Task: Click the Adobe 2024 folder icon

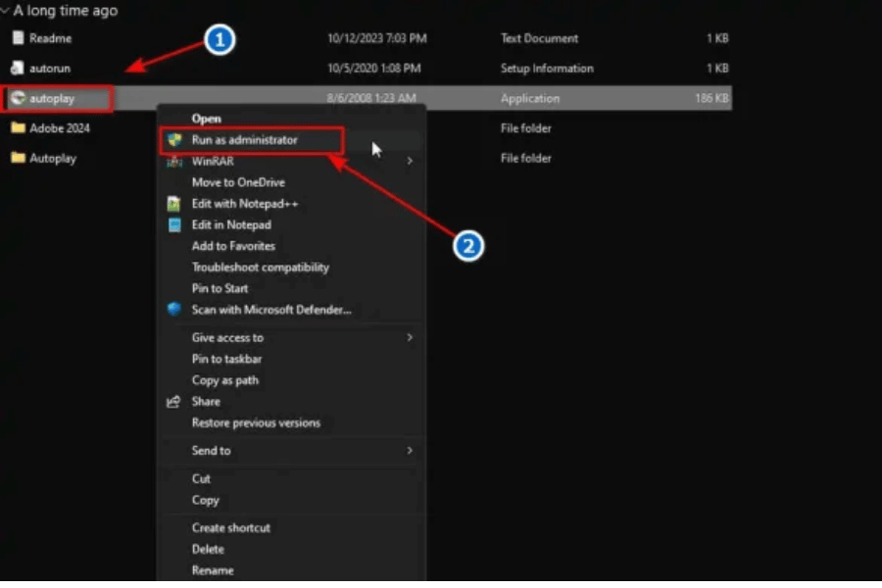Action: click(17, 128)
